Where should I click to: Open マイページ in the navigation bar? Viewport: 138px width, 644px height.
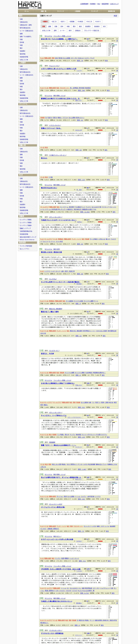(x=60, y=11)
